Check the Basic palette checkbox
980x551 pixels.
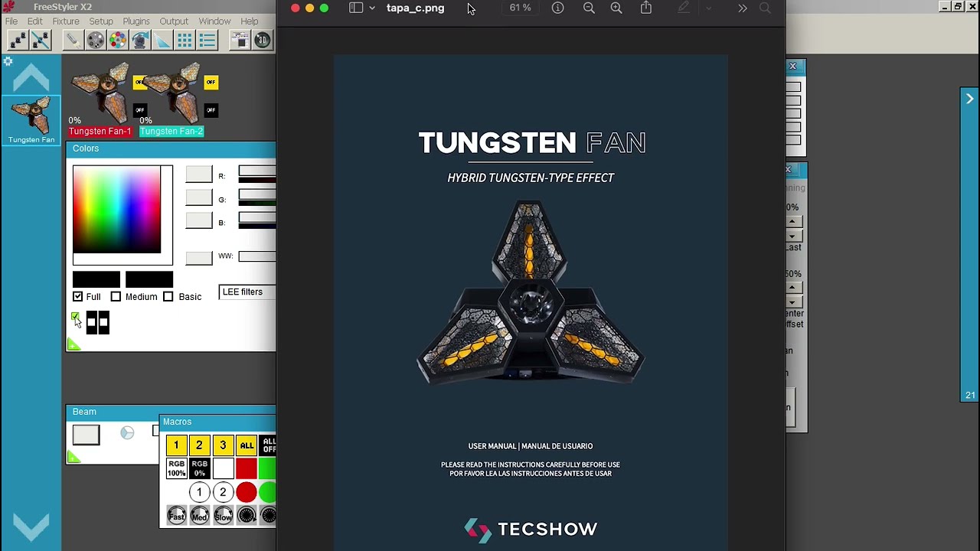[168, 296]
